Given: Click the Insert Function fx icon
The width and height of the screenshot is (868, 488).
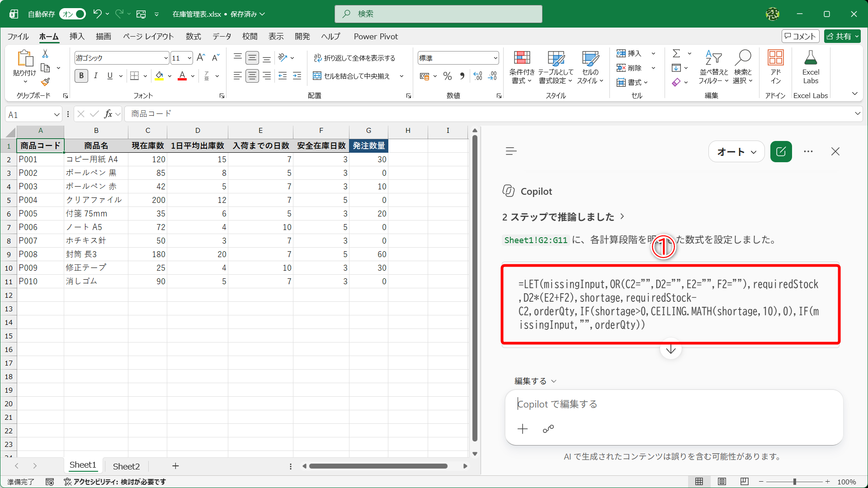Looking at the screenshot, I should pyautogui.click(x=108, y=114).
